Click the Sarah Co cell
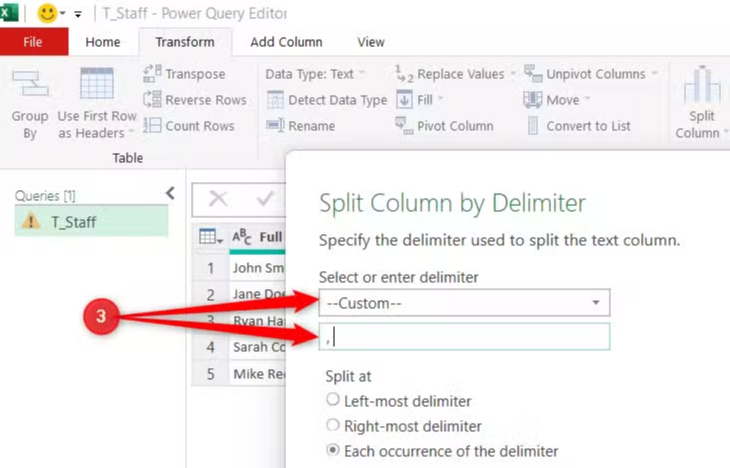Screen dimensions: 730x468 [257, 347]
